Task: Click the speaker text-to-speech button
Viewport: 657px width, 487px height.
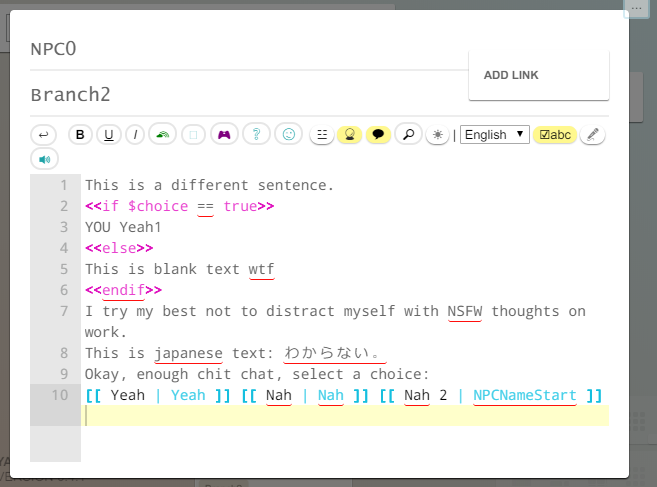Action: click(44, 159)
